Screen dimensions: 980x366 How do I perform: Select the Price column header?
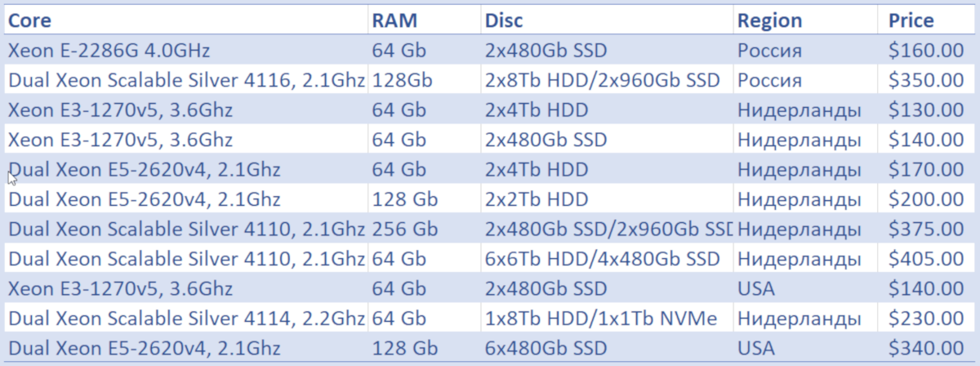click(930, 20)
